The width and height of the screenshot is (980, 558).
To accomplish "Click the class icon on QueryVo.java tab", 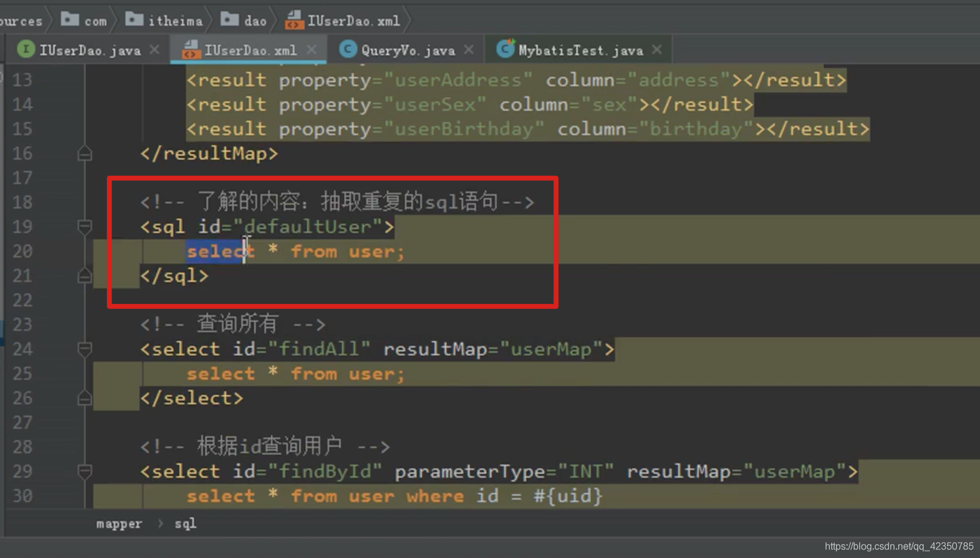I will [x=348, y=49].
